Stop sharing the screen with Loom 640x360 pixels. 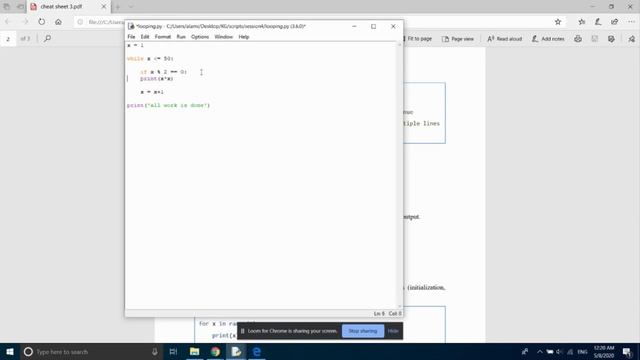click(x=363, y=331)
